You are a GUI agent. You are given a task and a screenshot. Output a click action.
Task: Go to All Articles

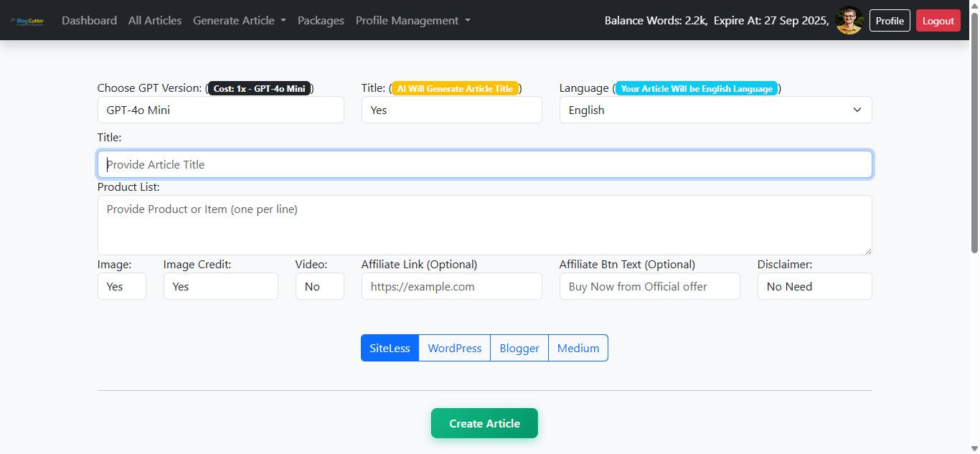155,21
